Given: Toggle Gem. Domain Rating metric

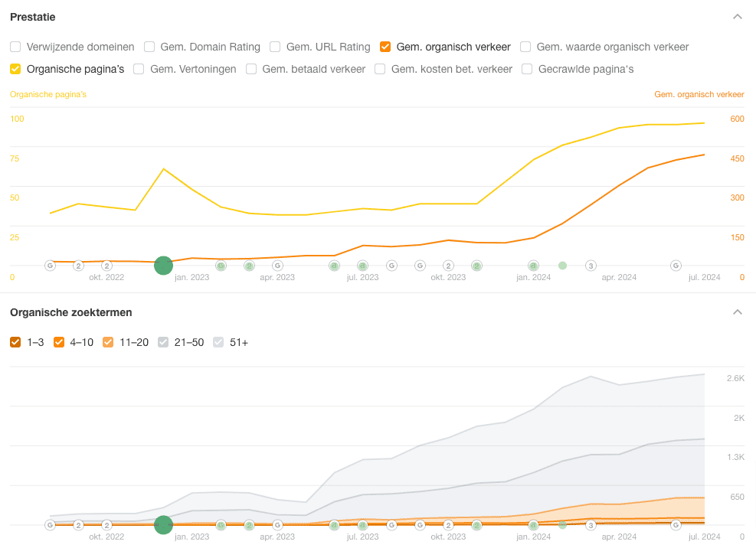Looking at the screenshot, I should pos(149,47).
